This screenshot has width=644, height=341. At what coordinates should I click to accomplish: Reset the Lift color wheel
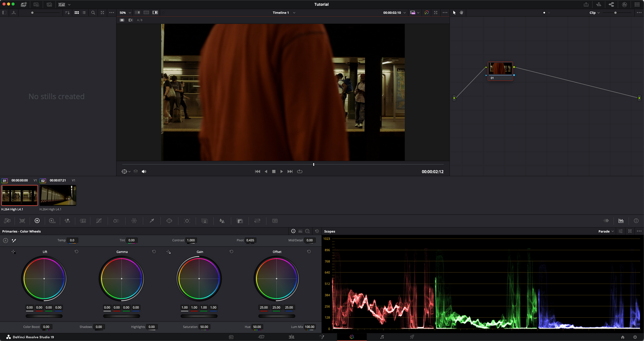point(76,252)
